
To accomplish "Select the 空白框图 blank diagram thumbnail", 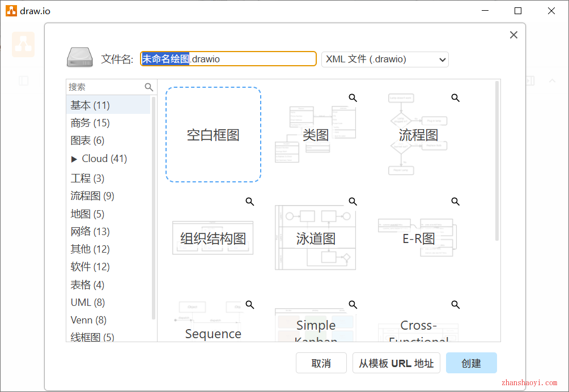I will pyautogui.click(x=213, y=135).
